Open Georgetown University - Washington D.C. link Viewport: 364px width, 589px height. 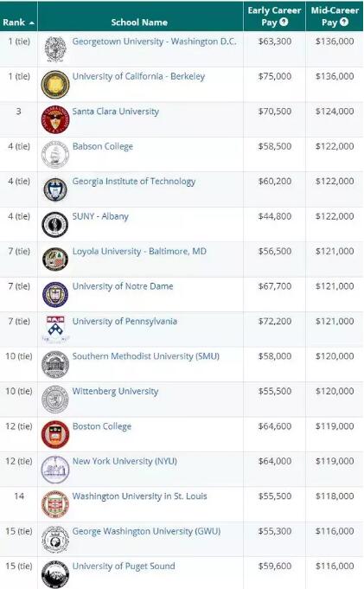[155, 42]
